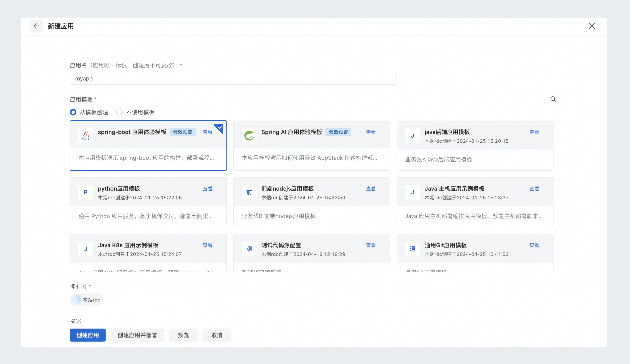This screenshot has height=364, width=630.
Task: Click the P avatar of python应用模板
Action: pyautogui.click(x=86, y=192)
